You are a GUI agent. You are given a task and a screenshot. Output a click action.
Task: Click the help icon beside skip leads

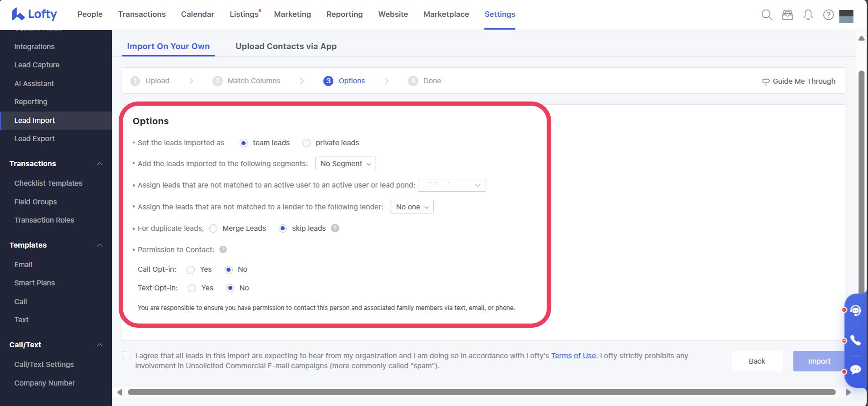335,228
